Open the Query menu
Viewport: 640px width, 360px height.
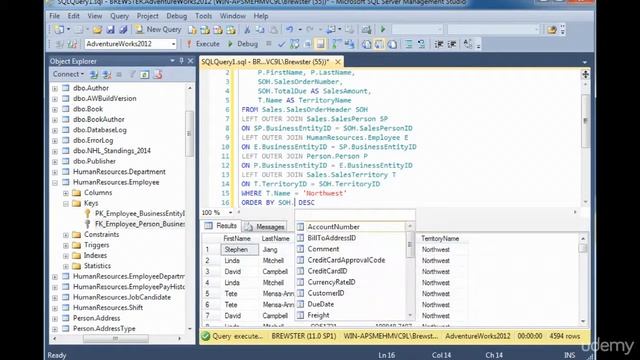coord(119,16)
